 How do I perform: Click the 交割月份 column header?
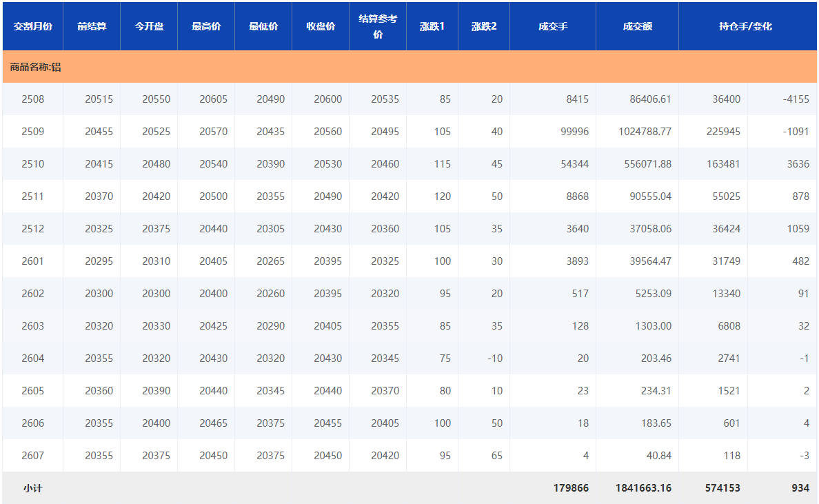33,27
